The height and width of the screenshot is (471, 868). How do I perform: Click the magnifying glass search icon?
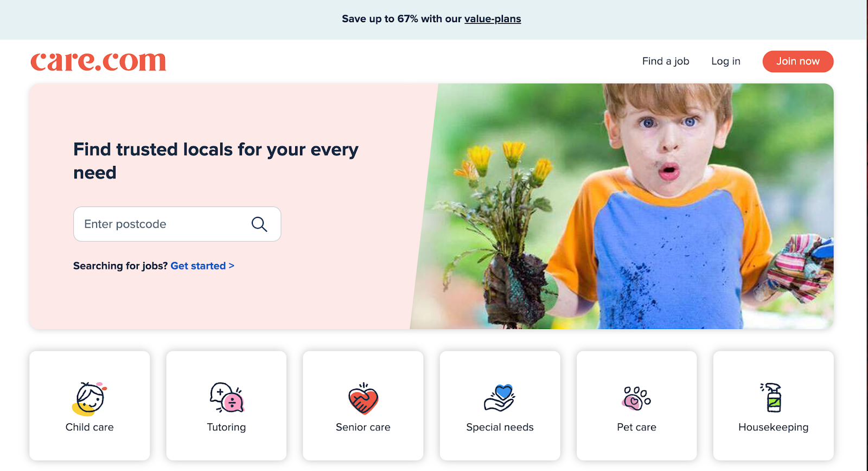click(259, 224)
